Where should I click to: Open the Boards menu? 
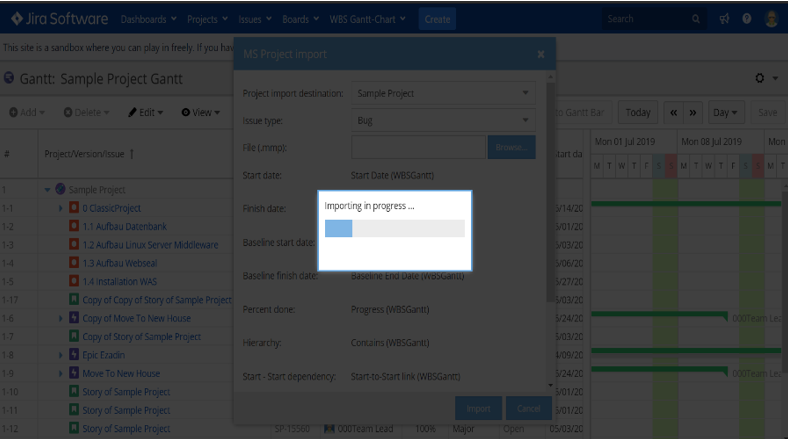coord(300,19)
